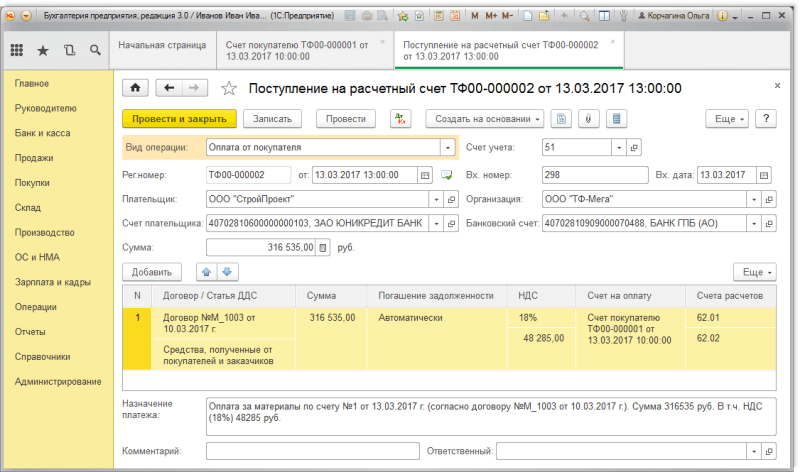Open Зарплата и кадры section
The width and height of the screenshot is (800, 472).
53,282
